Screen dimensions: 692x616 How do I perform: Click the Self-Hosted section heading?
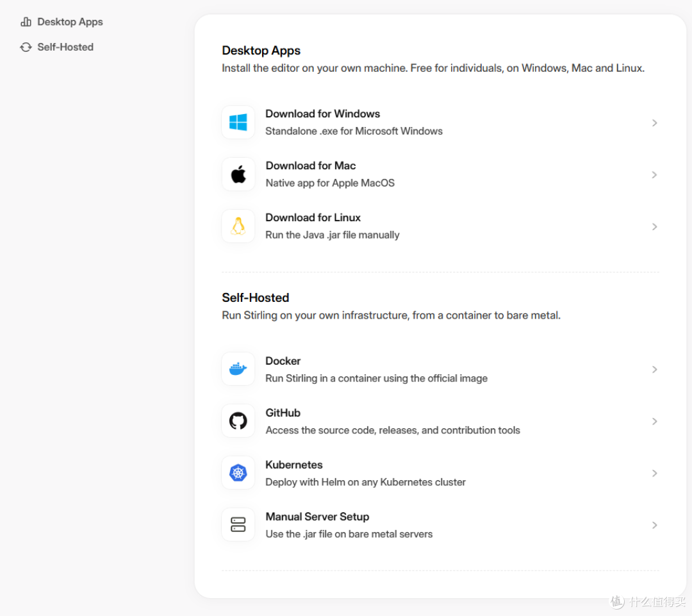pos(256,297)
